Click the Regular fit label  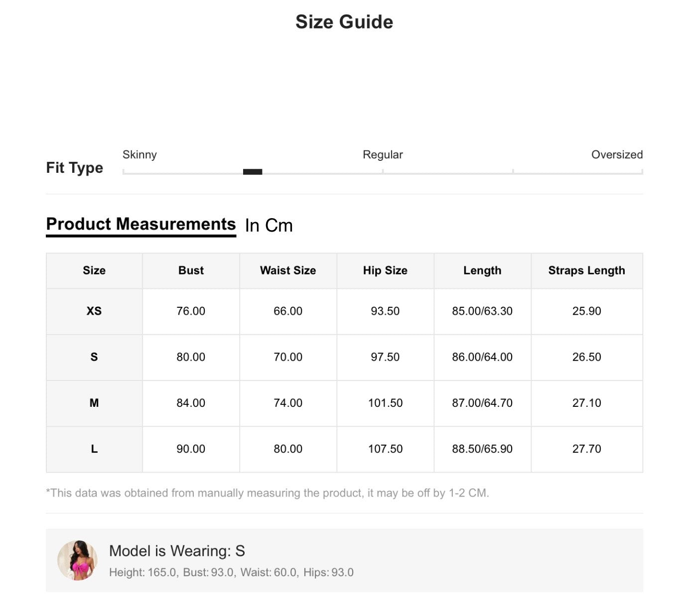point(383,155)
